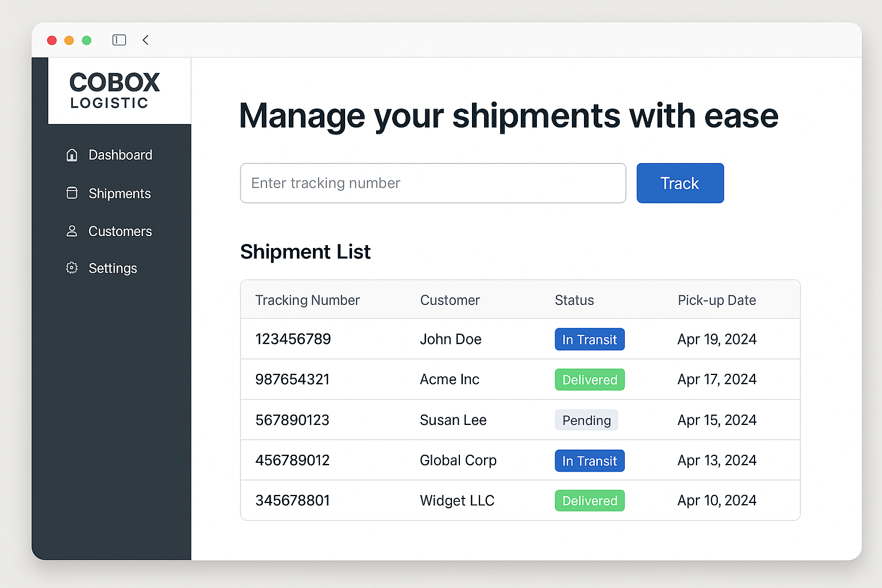Image resolution: width=882 pixels, height=588 pixels.
Task: Select tracking number 345678801 for Widget LLC
Action: pos(292,500)
